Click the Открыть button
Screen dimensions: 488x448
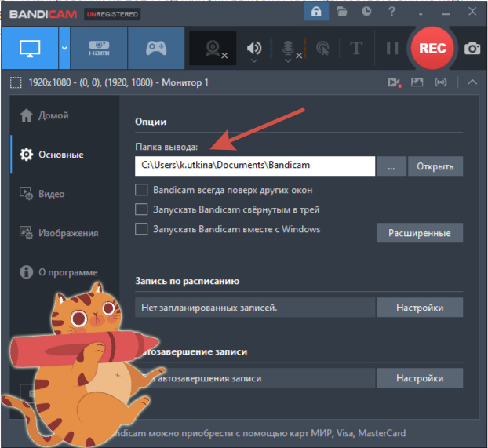pos(435,166)
